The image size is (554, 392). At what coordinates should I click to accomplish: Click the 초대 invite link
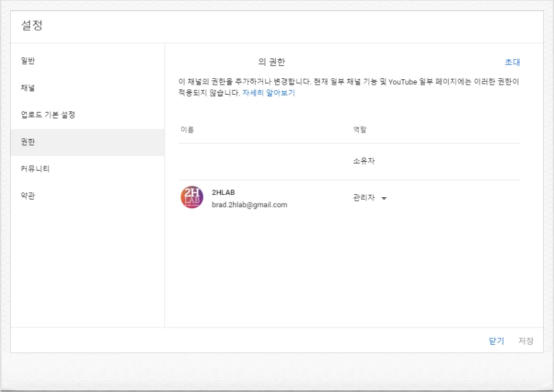pos(513,62)
